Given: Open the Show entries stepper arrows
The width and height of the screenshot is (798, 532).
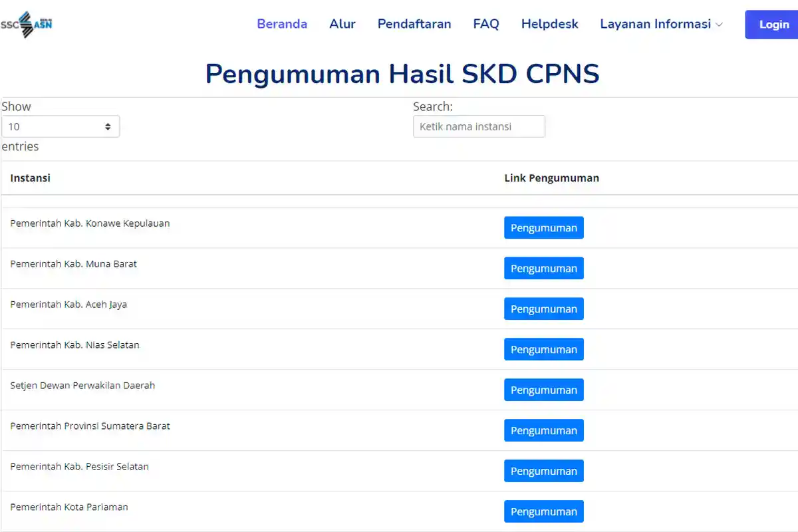Looking at the screenshot, I should (108, 126).
